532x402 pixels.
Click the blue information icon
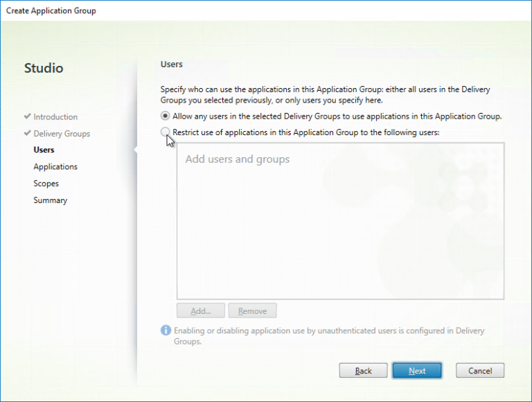coord(166,331)
